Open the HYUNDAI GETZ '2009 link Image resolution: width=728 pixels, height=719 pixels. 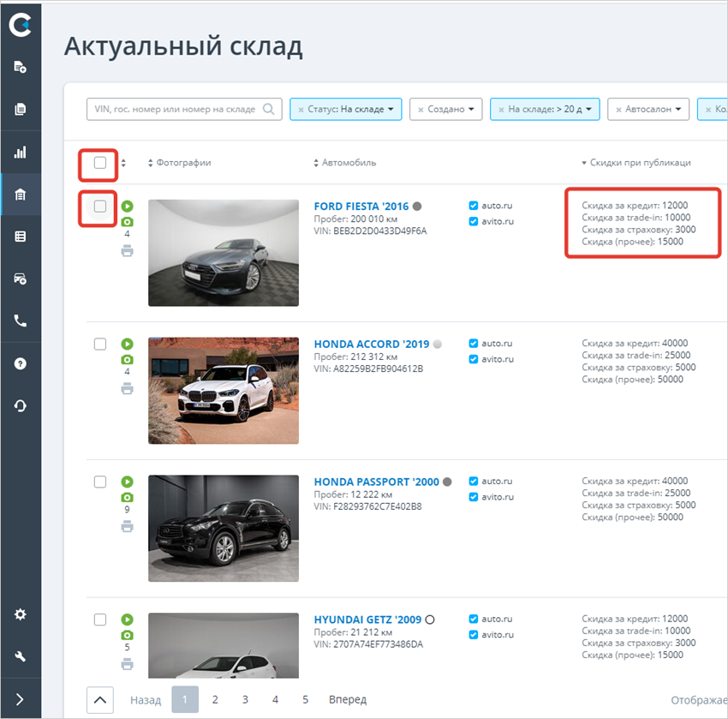(367, 620)
